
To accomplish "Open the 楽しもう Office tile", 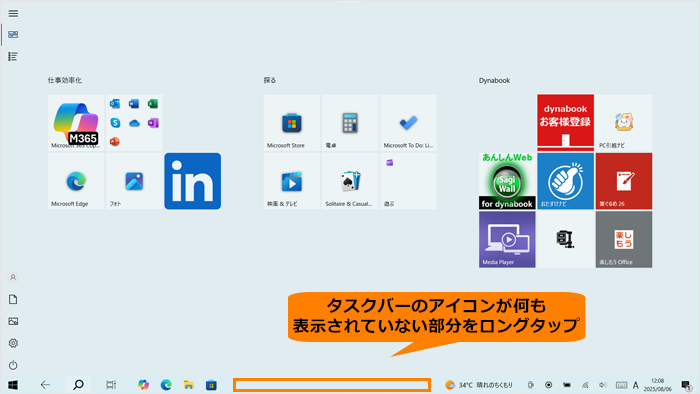I will point(624,240).
